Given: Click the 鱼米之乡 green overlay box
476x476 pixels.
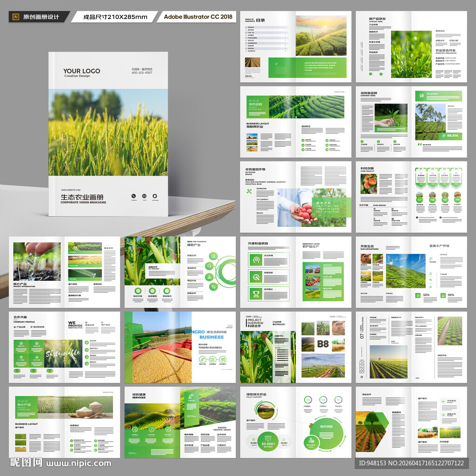Looking at the screenshot, I should (x=331, y=207).
